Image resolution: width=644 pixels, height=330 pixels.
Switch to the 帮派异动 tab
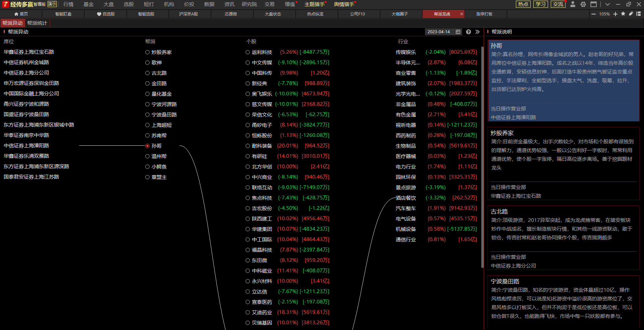coord(12,23)
